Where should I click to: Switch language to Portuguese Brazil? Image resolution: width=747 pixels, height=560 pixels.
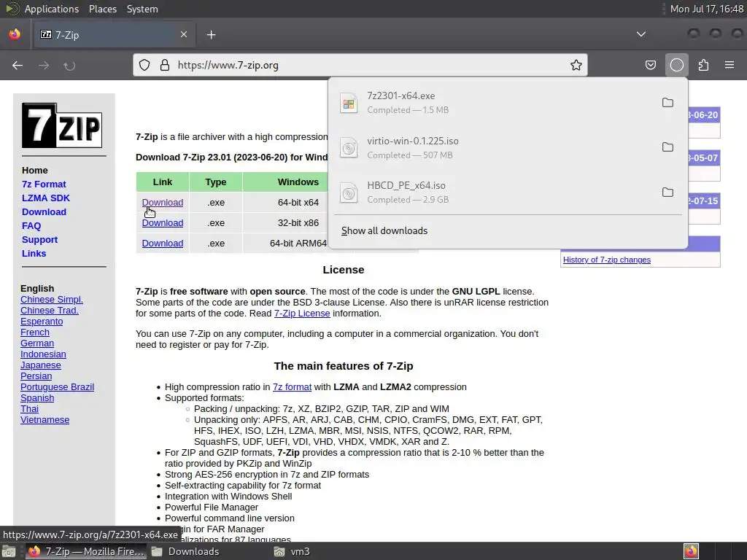click(57, 387)
